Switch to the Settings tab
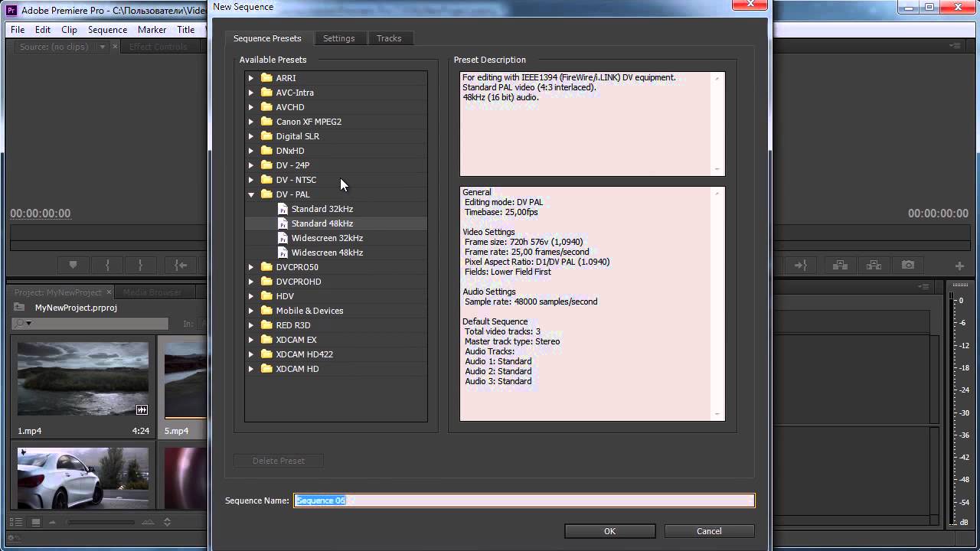The image size is (980, 551). [x=338, y=38]
